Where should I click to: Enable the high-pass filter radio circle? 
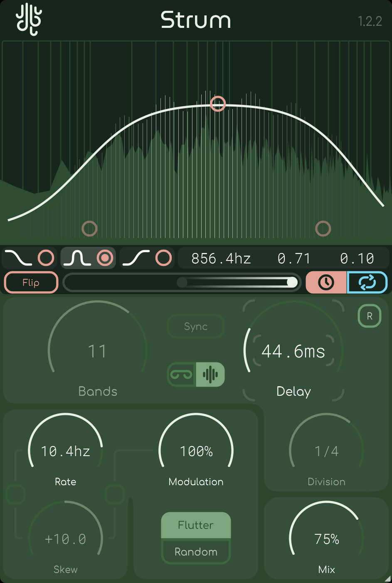click(163, 258)
